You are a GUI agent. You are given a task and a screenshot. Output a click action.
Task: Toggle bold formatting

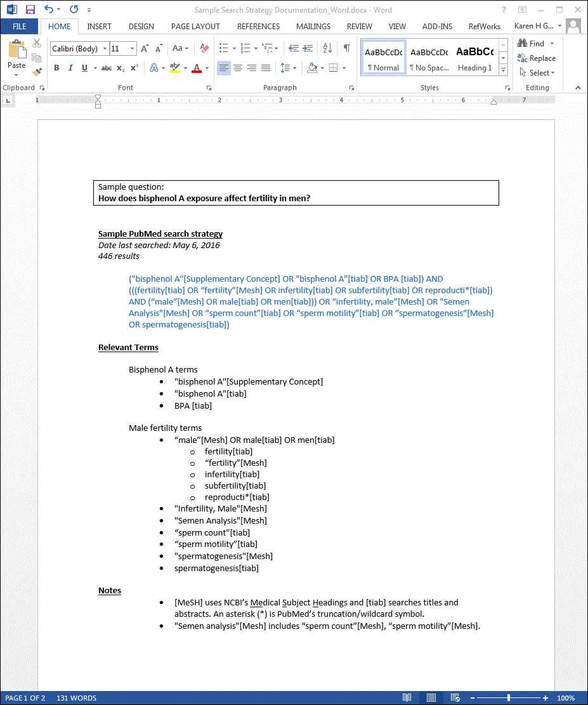pos(56,68)
